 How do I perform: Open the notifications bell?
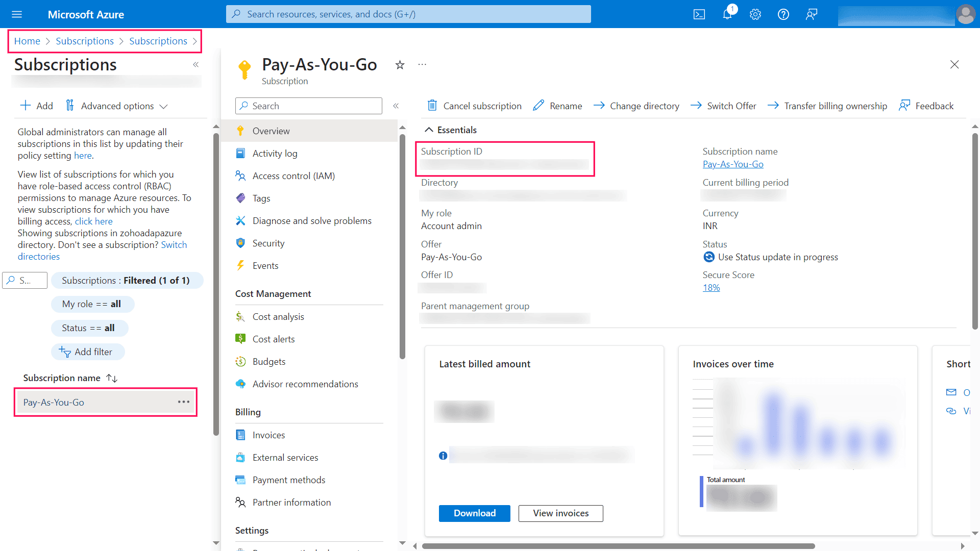tap(727, 14)
